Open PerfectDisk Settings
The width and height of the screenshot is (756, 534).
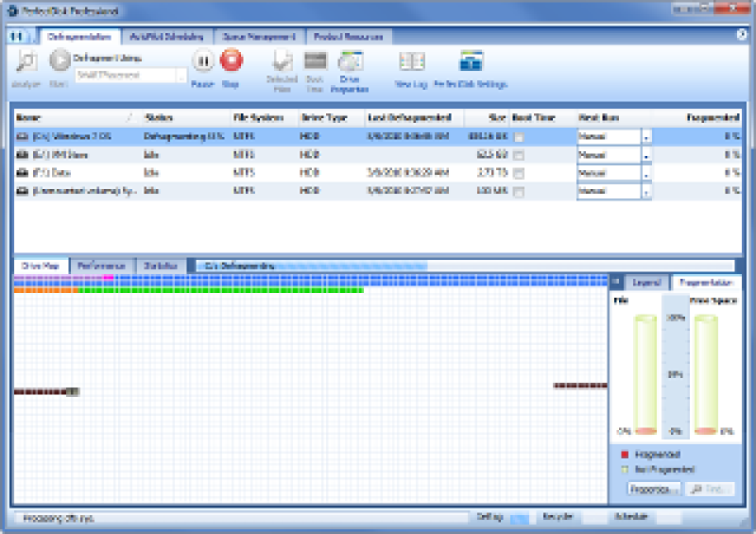[471, 61]
